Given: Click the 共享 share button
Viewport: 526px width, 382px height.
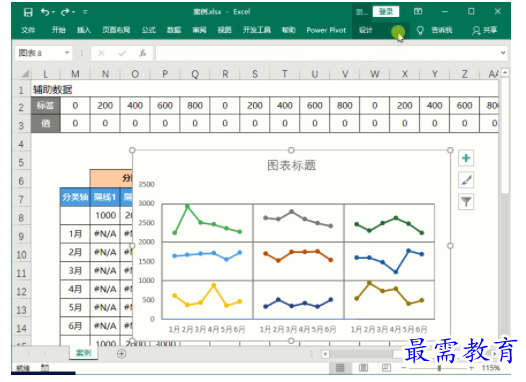Looking at the screenshot, I should pos(484,31).
